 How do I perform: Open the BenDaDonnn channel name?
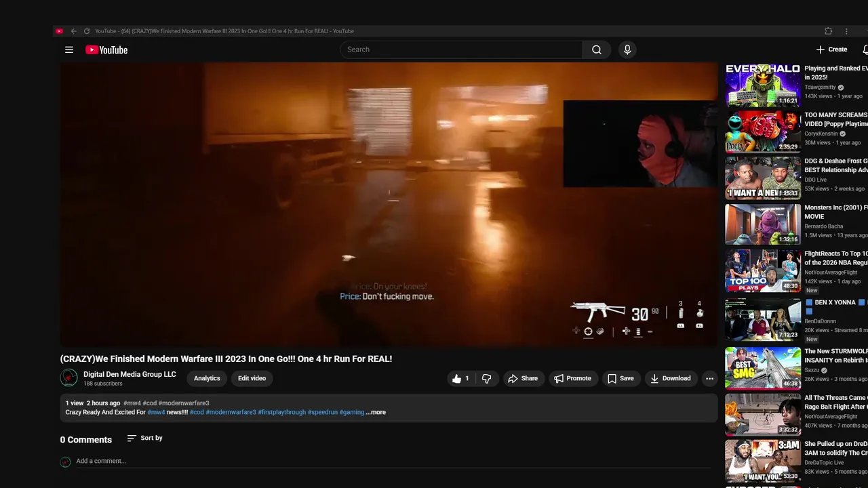click(821, 321)
